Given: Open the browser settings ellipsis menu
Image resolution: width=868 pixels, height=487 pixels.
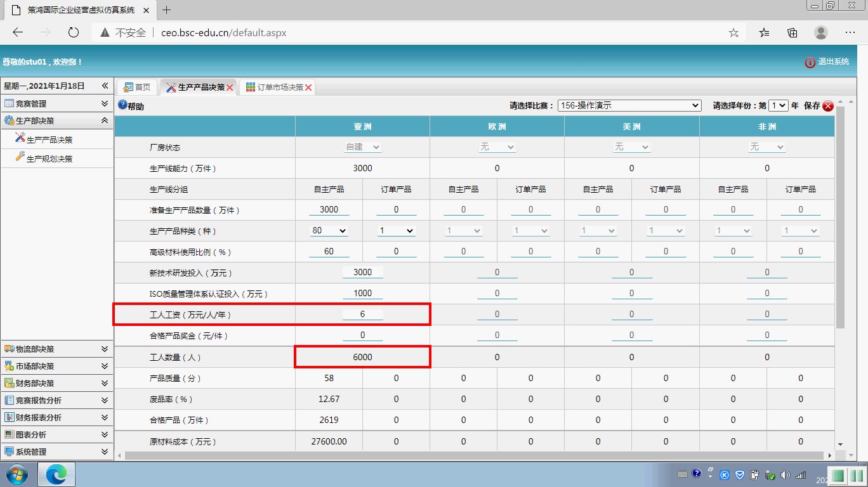Looking at the screenshot, I should 850,32.
